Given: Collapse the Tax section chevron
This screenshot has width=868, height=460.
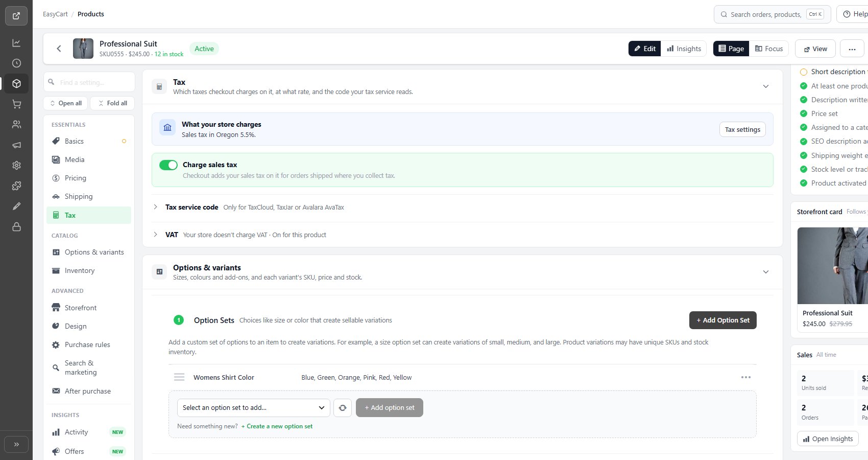Looking at the screenshot, I should click(x=766, y=86).
